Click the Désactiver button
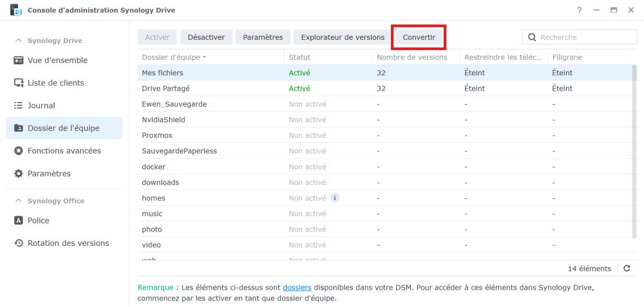This screenshot has height=307, width=644. click(206, 37)
